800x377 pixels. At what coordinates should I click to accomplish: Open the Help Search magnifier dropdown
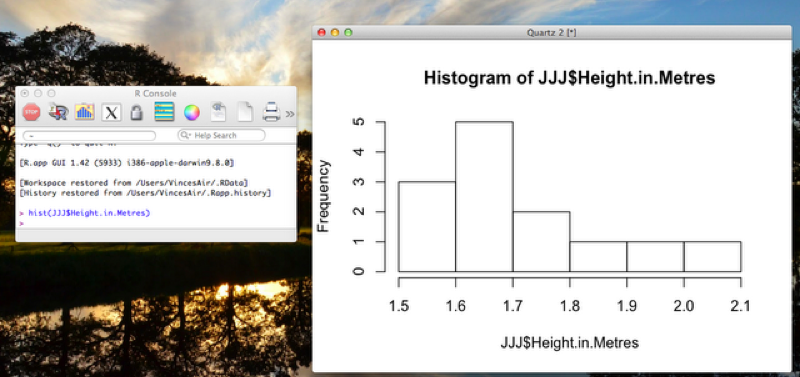click(186, 135)
